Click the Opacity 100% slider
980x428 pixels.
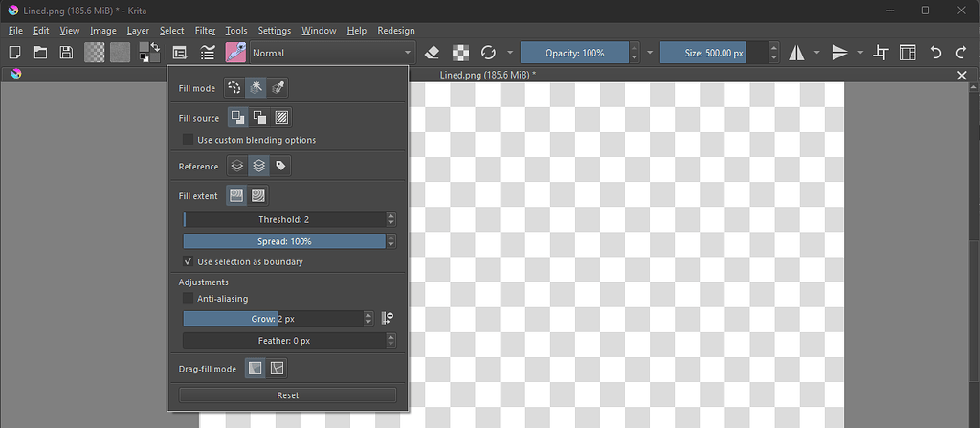574,53
